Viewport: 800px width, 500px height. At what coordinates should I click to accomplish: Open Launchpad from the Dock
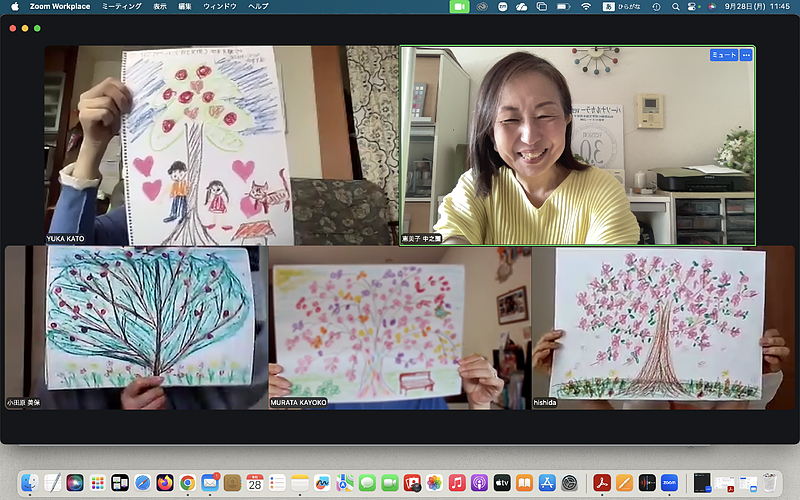(97, 482)
